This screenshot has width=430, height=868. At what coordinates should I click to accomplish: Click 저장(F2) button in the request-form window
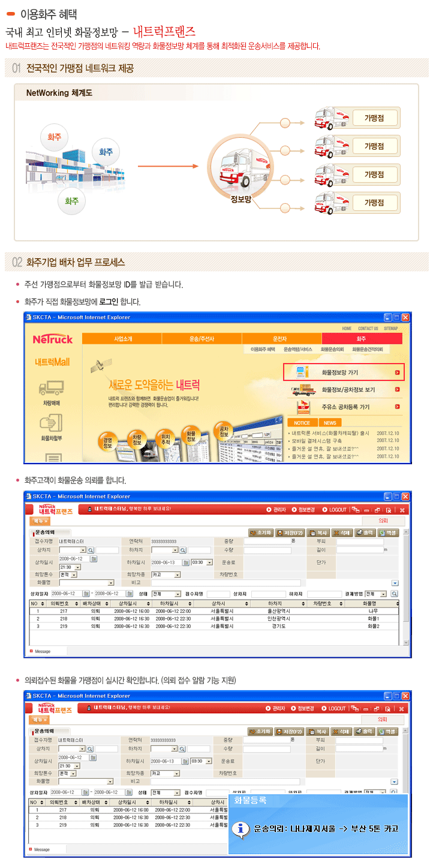[290, 533]
